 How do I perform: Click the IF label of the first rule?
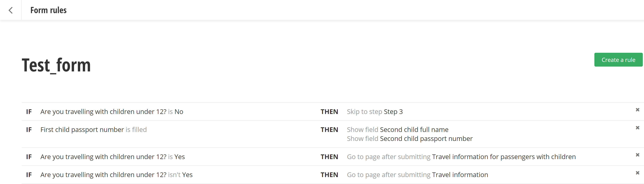pyautogui.click(x=29, y=112)
